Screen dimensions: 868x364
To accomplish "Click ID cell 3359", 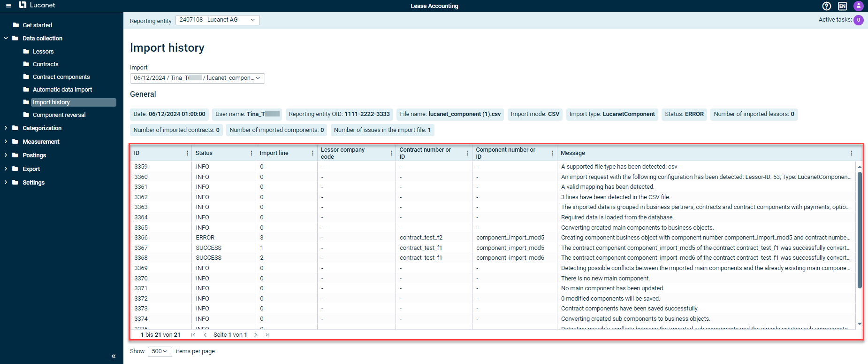I will click(141, 167).
